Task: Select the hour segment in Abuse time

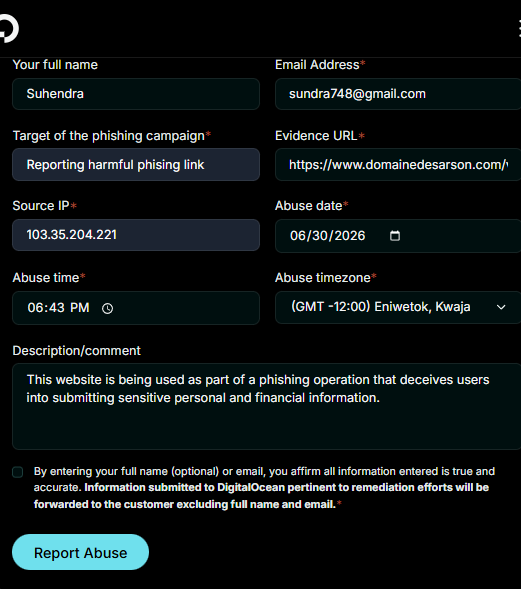Action: tap(35, 308)
